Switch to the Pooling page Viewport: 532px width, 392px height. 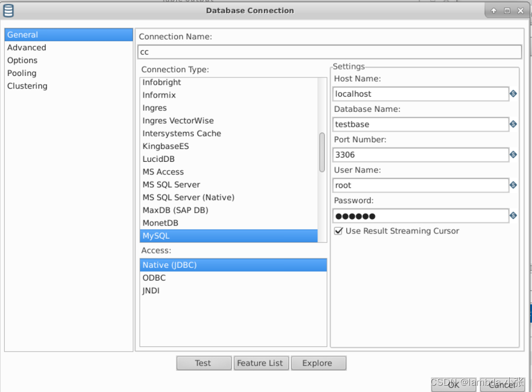click(68, 73)
